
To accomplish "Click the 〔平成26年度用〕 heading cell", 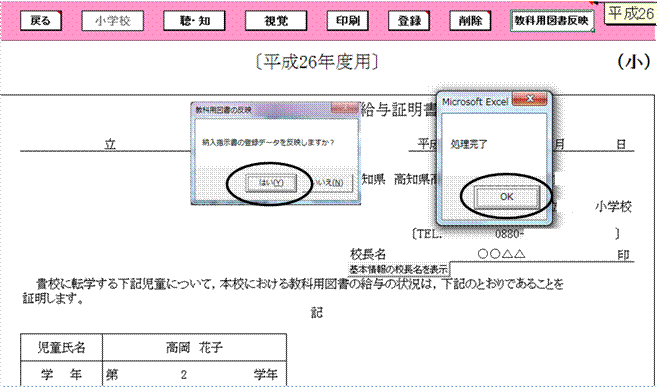I will coord(318,63).
